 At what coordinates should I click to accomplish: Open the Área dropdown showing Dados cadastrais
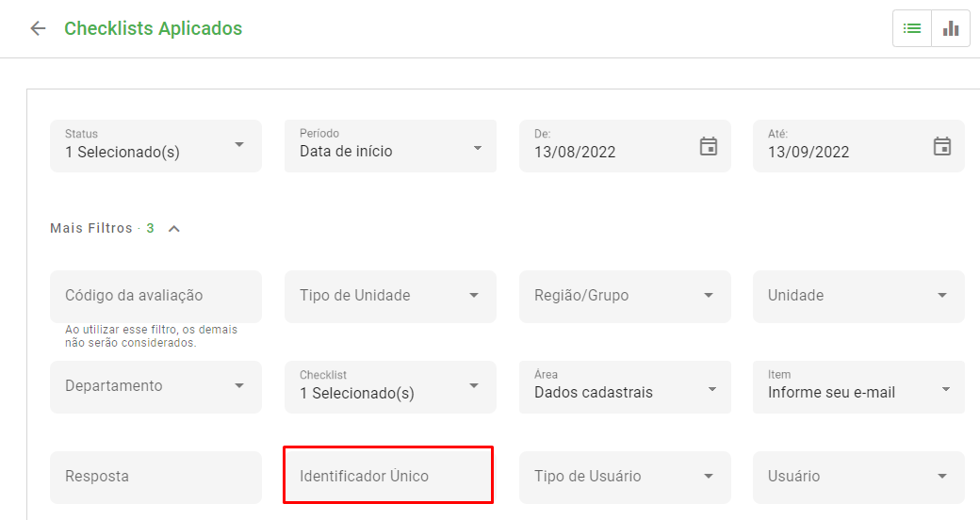point(625,387)
